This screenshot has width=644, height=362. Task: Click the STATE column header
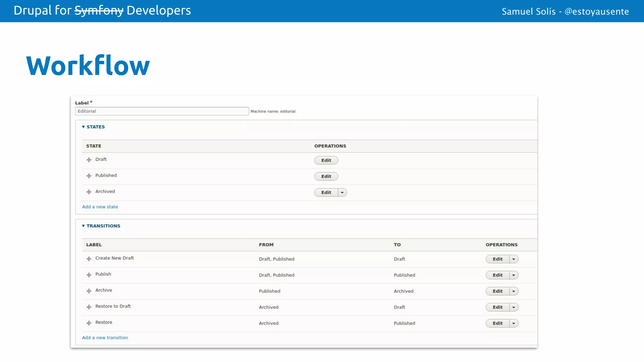click(94, 146)
